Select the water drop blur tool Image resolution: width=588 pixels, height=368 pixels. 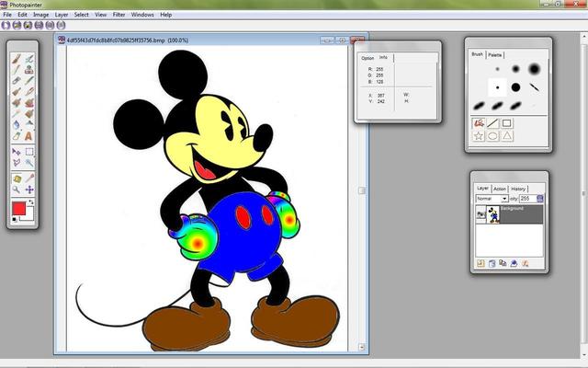click(17, 125)
